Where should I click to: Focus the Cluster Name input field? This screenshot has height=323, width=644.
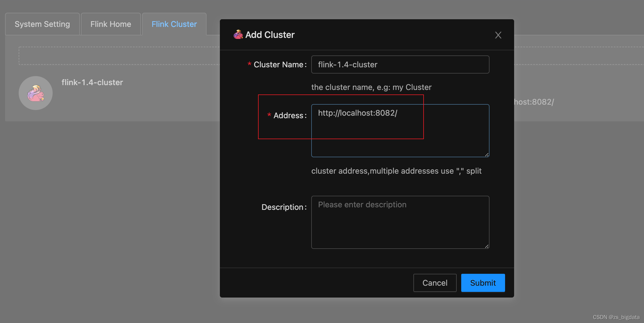400,64
